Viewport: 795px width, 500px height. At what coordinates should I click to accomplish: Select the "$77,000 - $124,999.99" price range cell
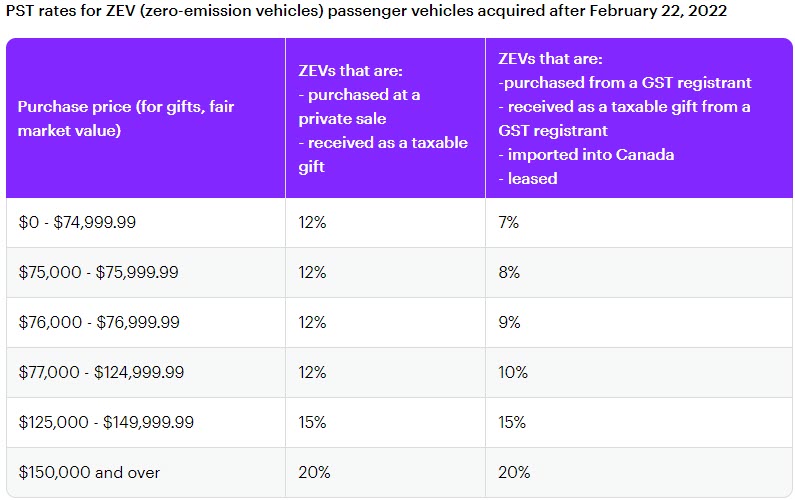tap(101, 373)
